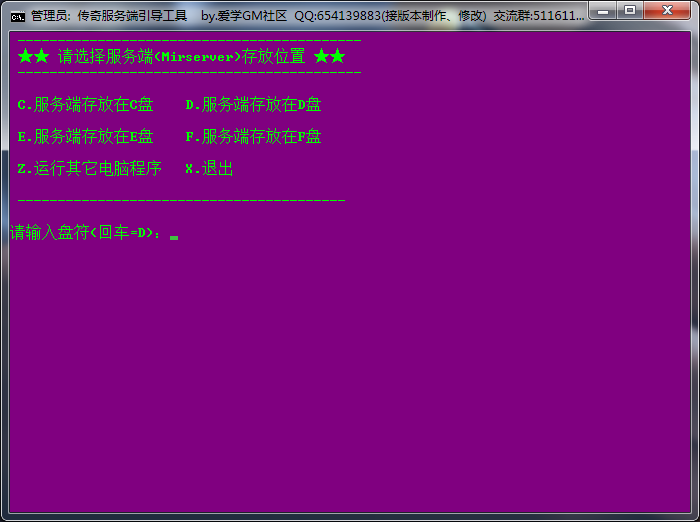Click option Z.运行其它电脑程序
700x522 pixels.
click(x=90, y=169)
